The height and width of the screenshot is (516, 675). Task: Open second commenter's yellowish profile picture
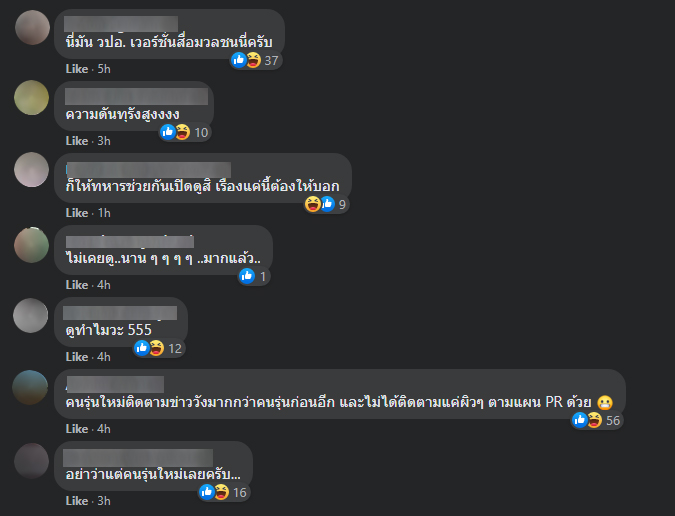pyautogui.click(x=31, y=97)
